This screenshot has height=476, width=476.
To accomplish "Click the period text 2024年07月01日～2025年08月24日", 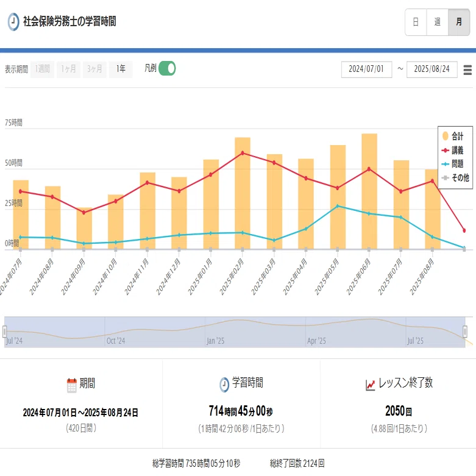I will pos(80,413).
